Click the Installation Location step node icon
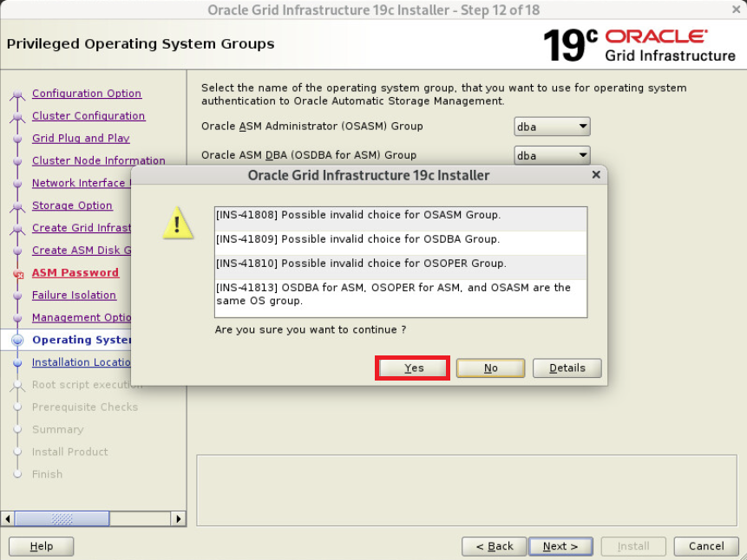Viewport: 747px width, 560px height. [x=17, y=362]
